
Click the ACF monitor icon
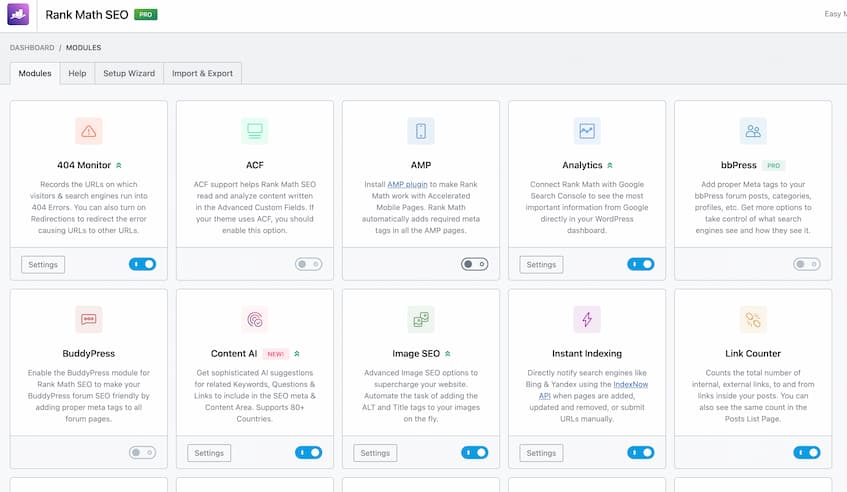[x=254, y=131]
